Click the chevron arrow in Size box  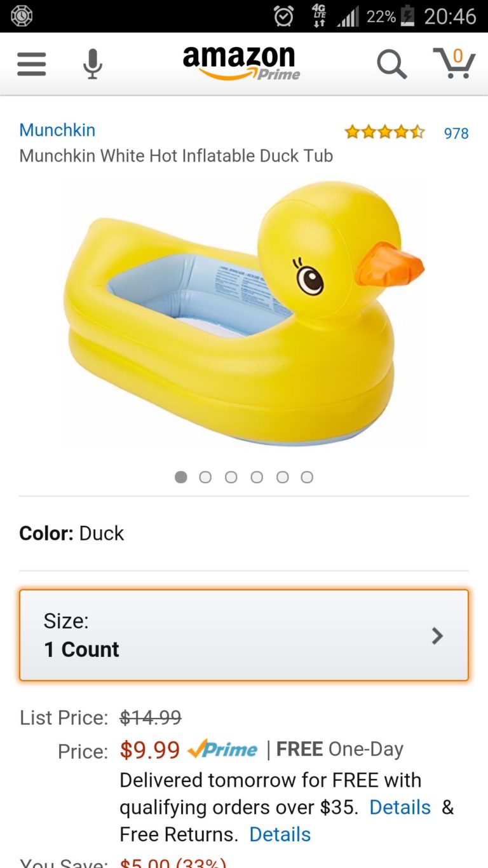437,635
